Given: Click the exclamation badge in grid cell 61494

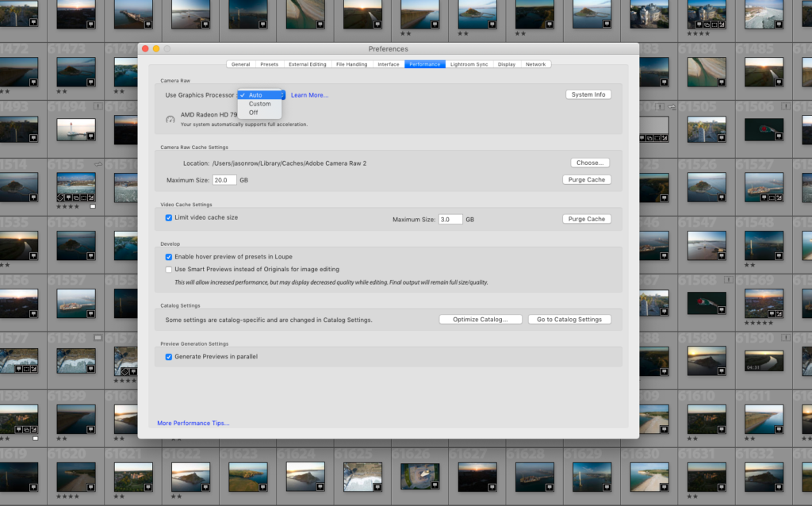Looking at the screenshot, I should tap(98, 106).
